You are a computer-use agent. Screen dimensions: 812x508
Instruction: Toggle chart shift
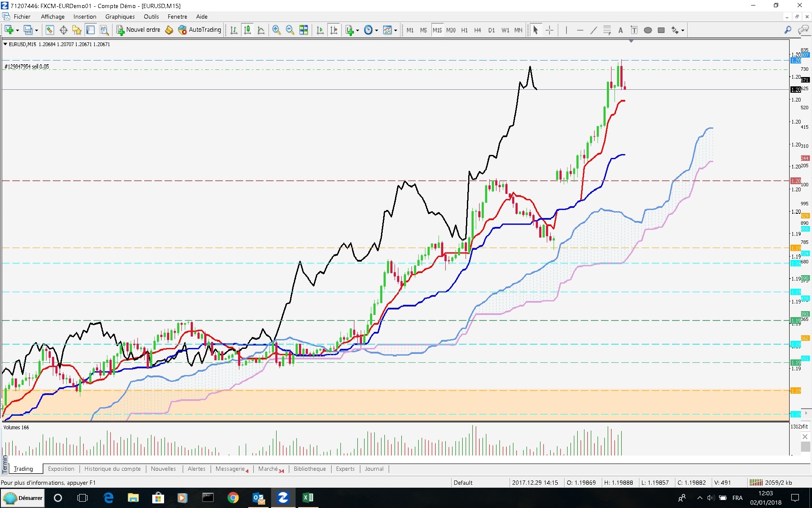point(334,30)
